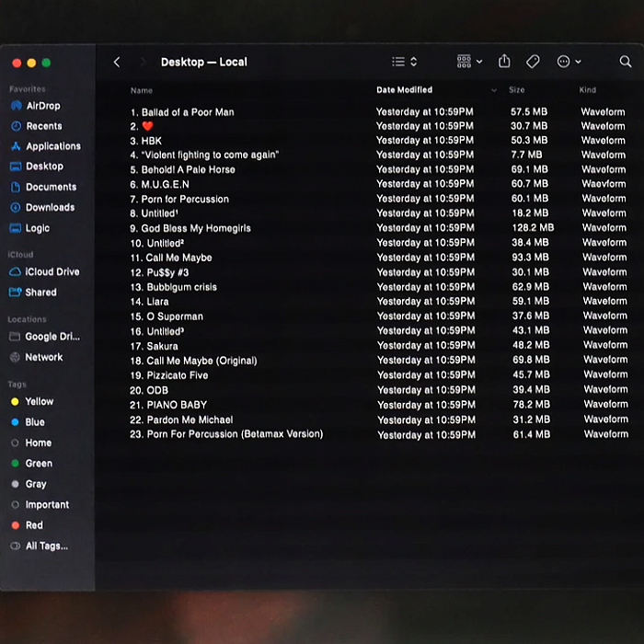Select file "5. Behold! A Pale Horse"
This screenshot has height=644, width=644.
coord(183,169)
